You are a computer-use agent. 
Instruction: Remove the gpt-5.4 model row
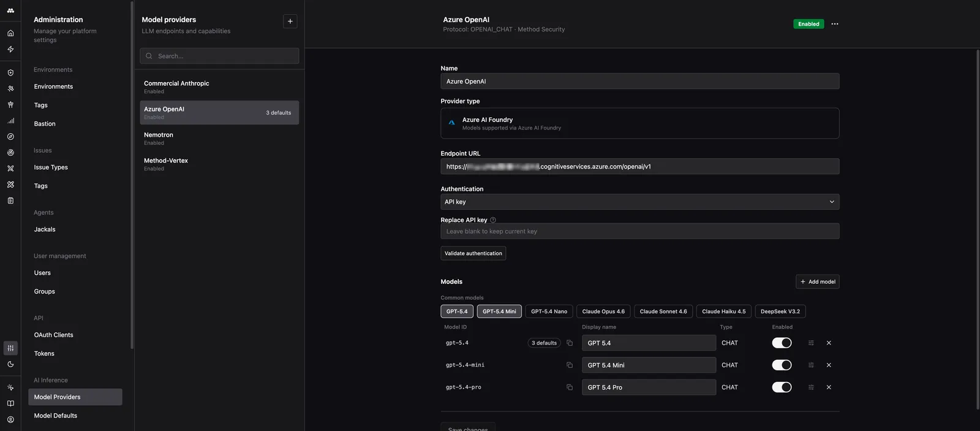coord(829,343)
